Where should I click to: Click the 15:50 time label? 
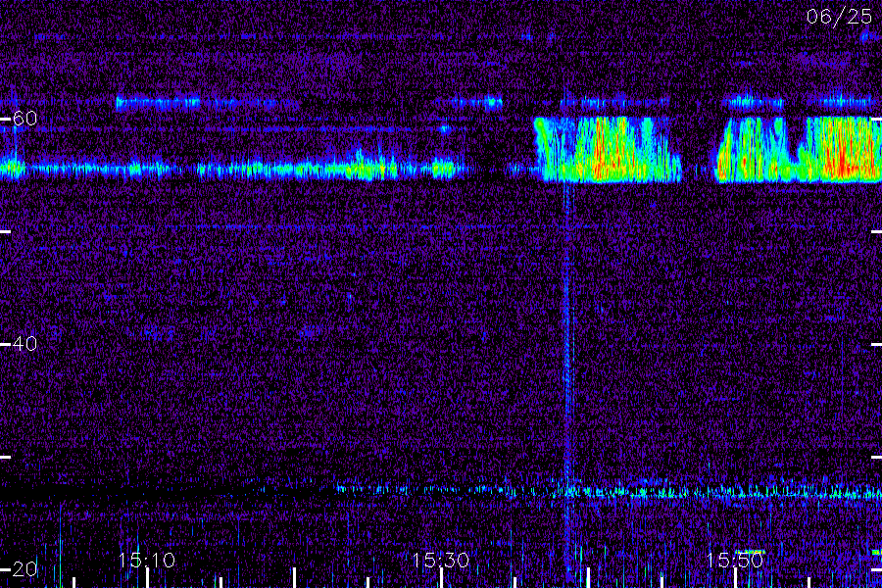(735, 561)
